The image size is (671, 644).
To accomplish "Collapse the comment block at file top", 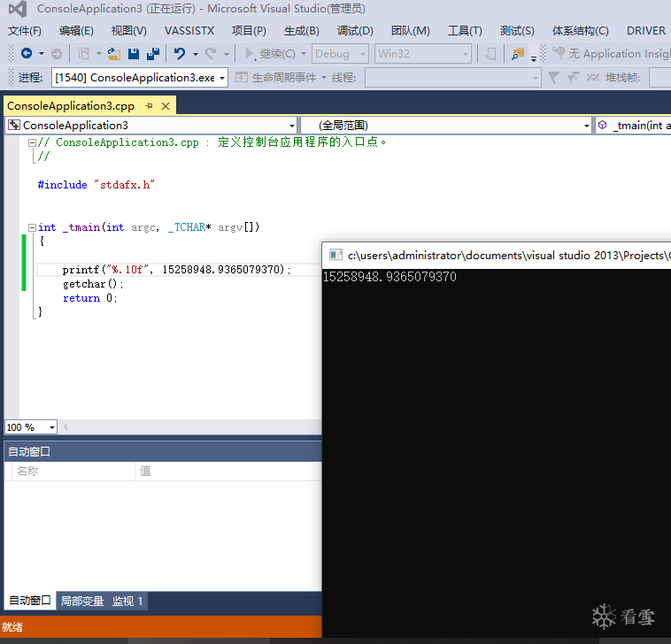I will (x=32, y=142).
